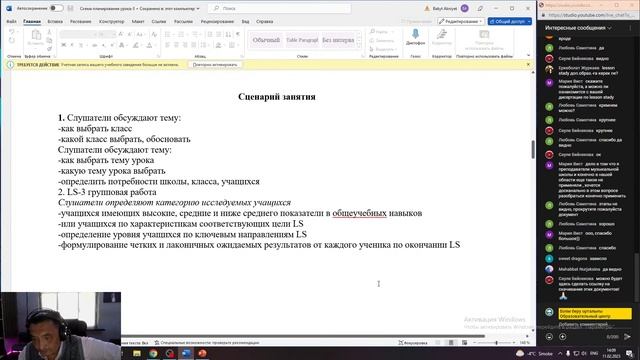Toggle Bold Ж formatting
Screen dimensions: 640x360
click(x=64, y=45)
